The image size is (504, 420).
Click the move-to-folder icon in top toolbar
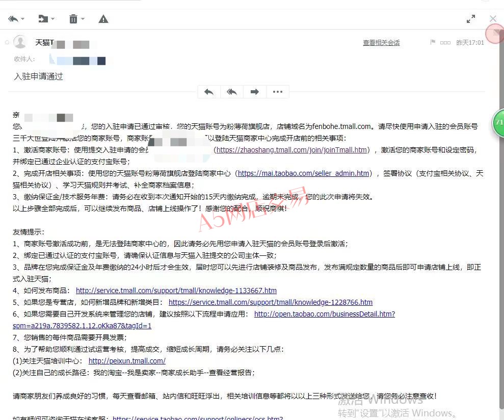[43, 19]
